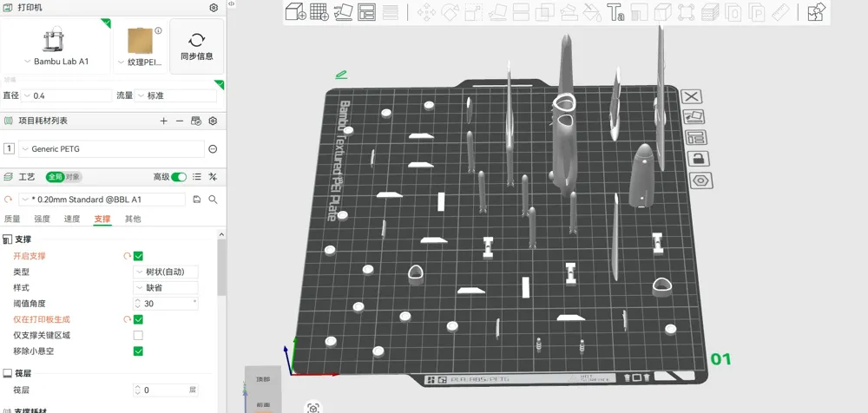Open the 纹理PEI plate type dropdown
868x413 pixels.
141,62
